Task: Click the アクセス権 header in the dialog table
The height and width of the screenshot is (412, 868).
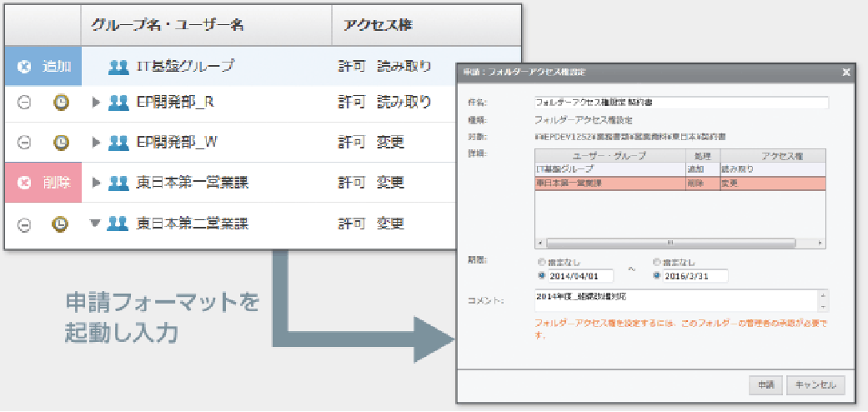Action: pyautogui.click(x=772, y=156)
